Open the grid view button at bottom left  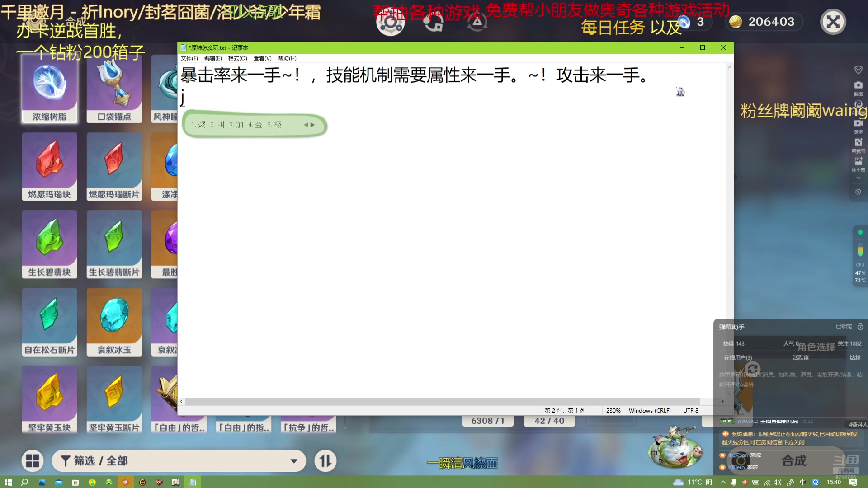click(33, 461)
